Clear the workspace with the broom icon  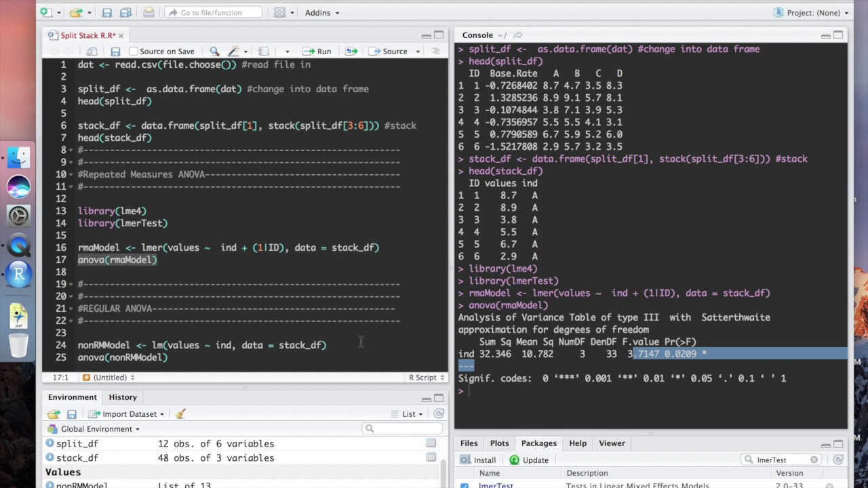point(180,414)
